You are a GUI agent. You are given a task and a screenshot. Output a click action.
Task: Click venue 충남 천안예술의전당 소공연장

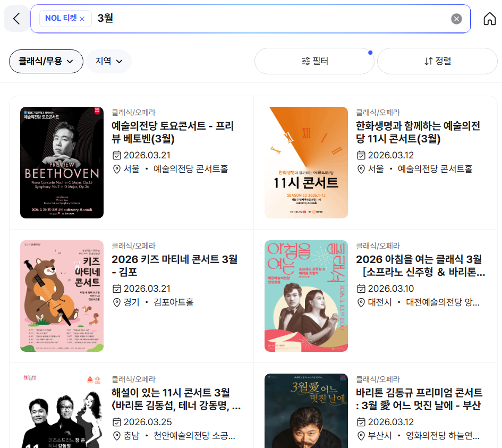click(x=174, y=436)
